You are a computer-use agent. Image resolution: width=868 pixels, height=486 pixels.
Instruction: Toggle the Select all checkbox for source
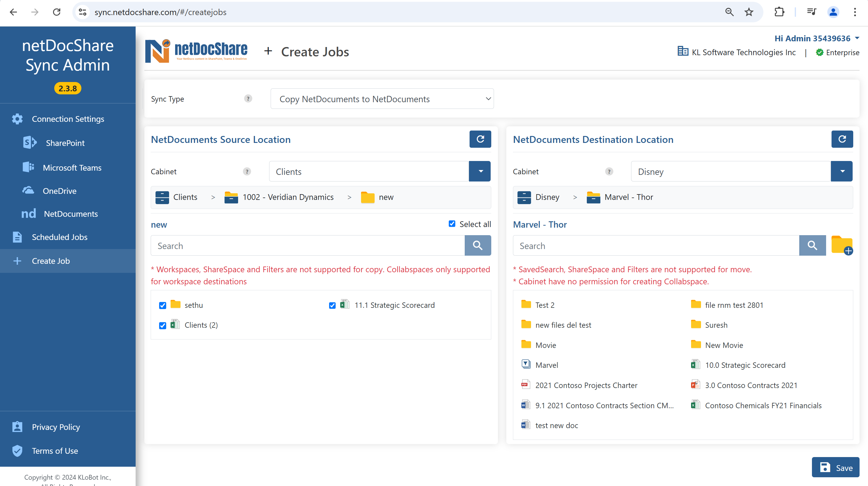[x=452, y=224]
